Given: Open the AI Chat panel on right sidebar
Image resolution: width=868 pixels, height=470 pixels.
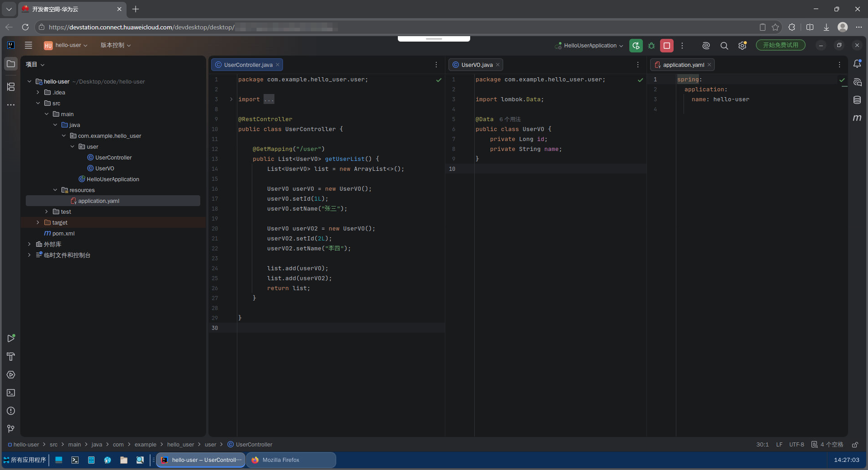Looking at the screenshot, I should 857,82.
